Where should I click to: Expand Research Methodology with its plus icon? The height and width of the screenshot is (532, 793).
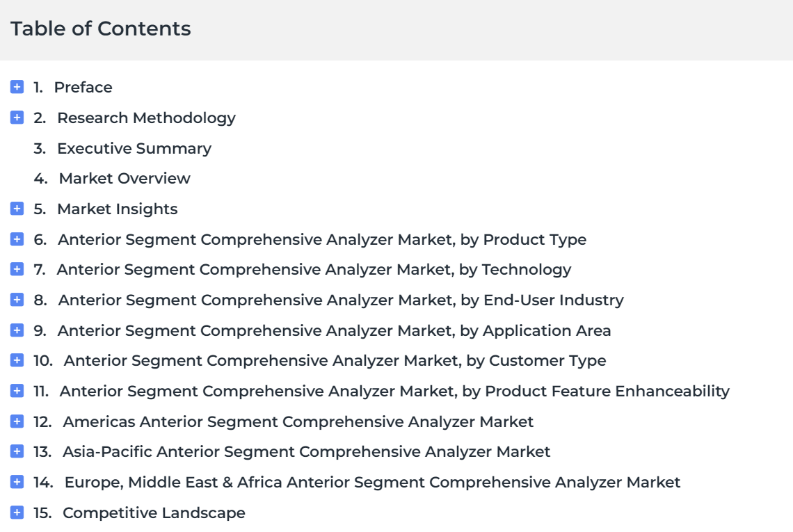17,118
